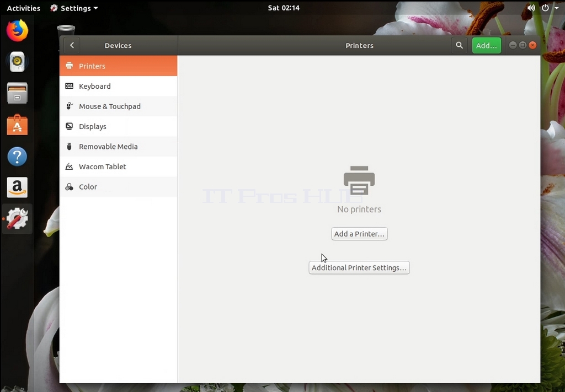Open the Files manager dock icon

pyautogui.click(x=17, y=93)
